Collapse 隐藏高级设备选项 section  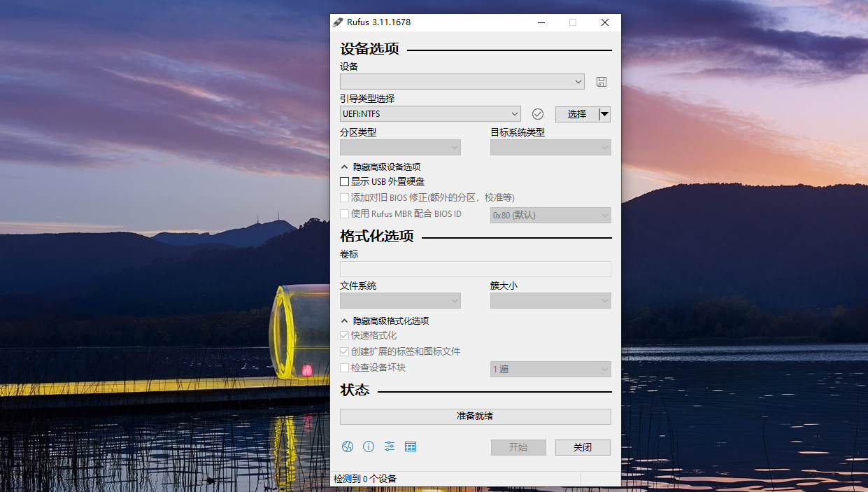(380, 167)
